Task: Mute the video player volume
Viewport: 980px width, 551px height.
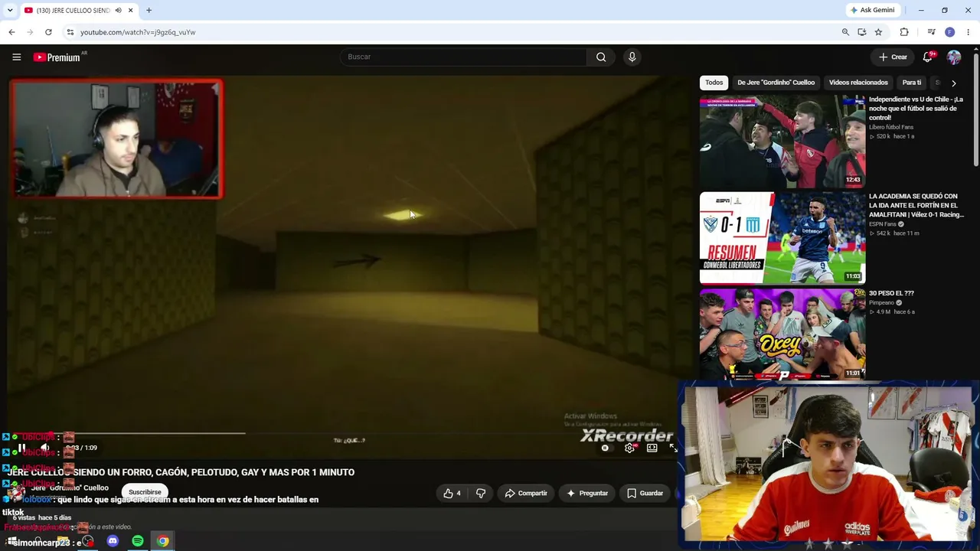Action: (x=45, y=448)
